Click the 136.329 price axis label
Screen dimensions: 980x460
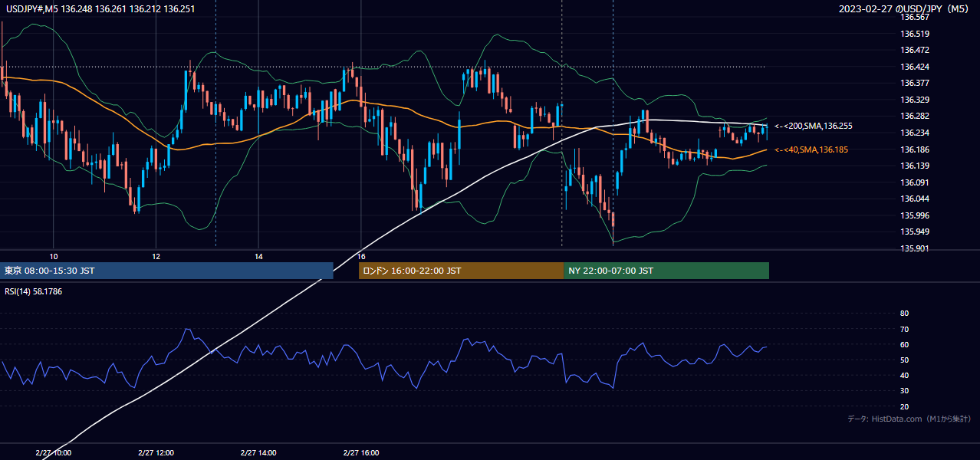click(x=914, y=100)
